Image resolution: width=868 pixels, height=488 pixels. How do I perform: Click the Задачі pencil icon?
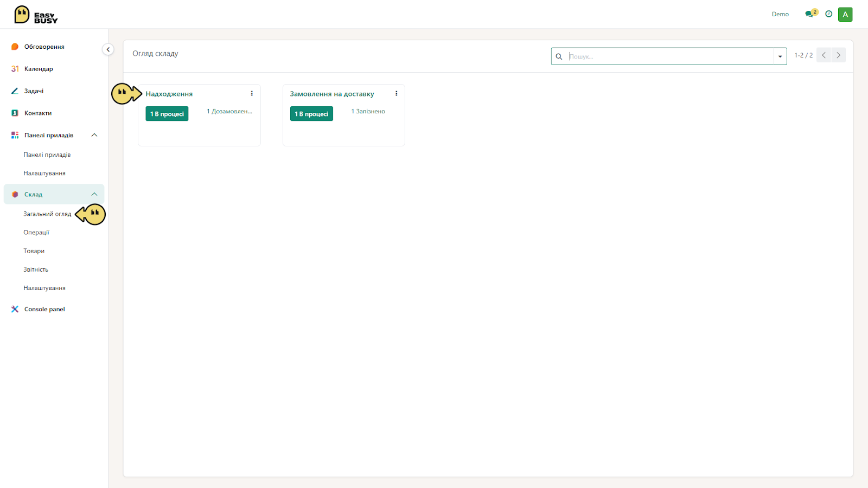tap(15, 91)
